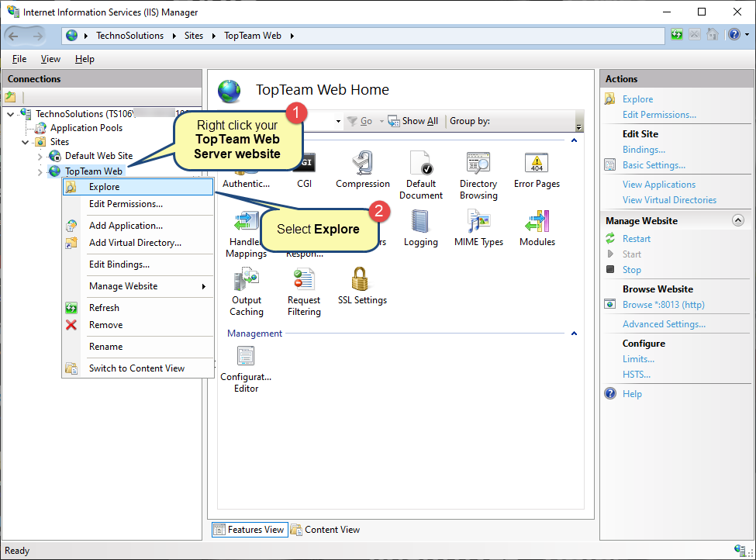756x560 pixels.
Task: Open Advanced Settings link
Action: pos(664,324)
